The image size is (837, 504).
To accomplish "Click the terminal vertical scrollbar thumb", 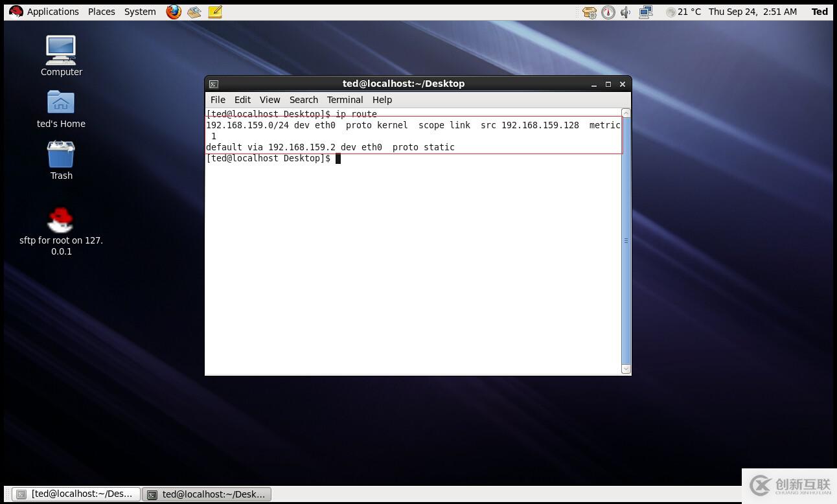I will coord(626,241).
